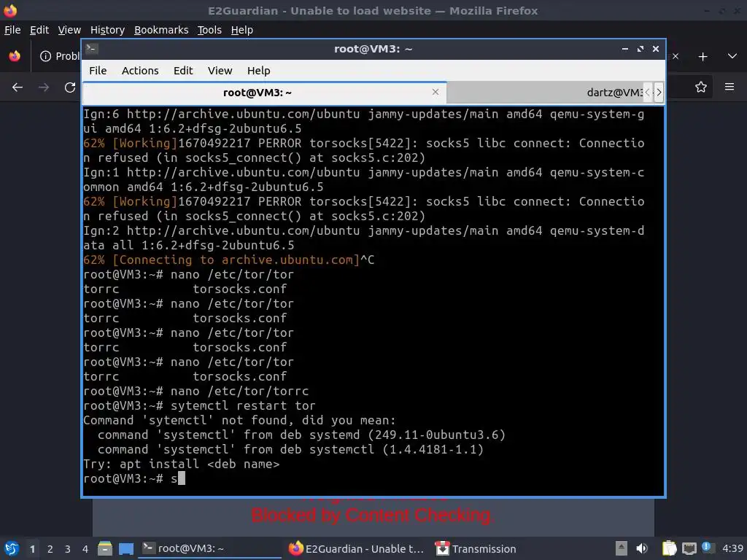Open terminal Edit menu
The width and height of the screenshot is (747, 560).
[x=183, y=71]
